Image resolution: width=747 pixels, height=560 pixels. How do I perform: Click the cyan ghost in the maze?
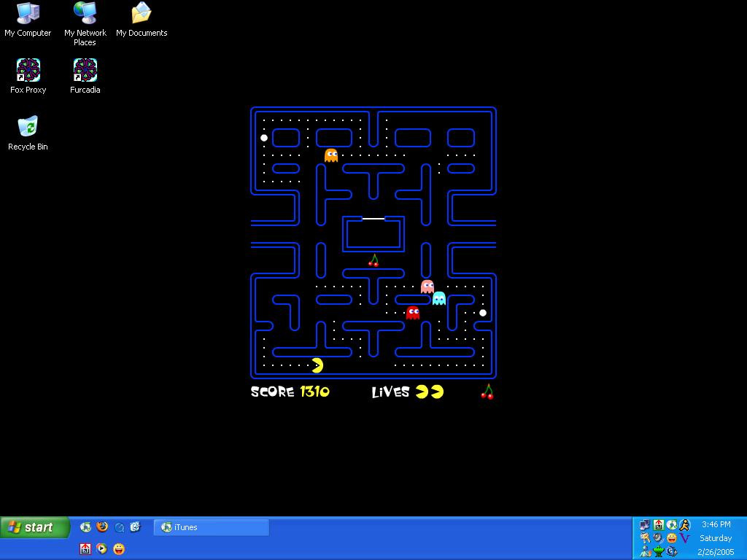click(x=439, y=298)
